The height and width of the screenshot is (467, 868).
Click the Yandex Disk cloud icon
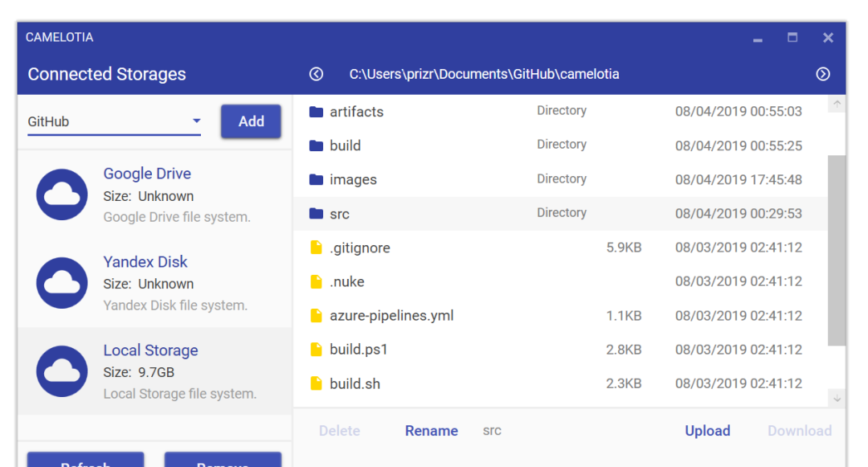62,283
